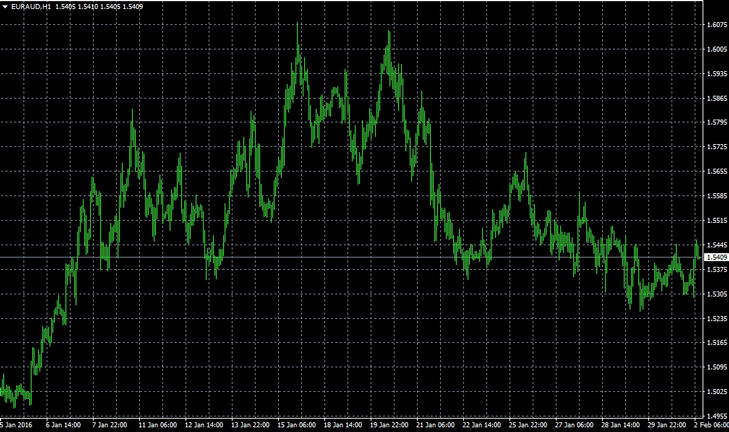This screenshot has width=729, height=432.
Task: Select the 29 Jan 22:00 time label
Action: 666,425
